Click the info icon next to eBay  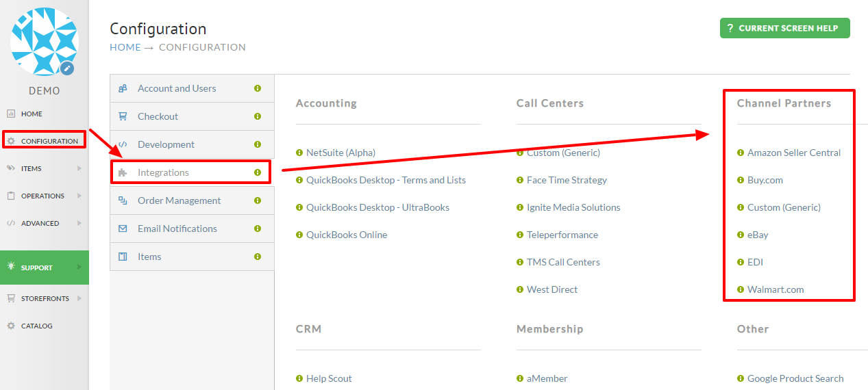[741, 235]
